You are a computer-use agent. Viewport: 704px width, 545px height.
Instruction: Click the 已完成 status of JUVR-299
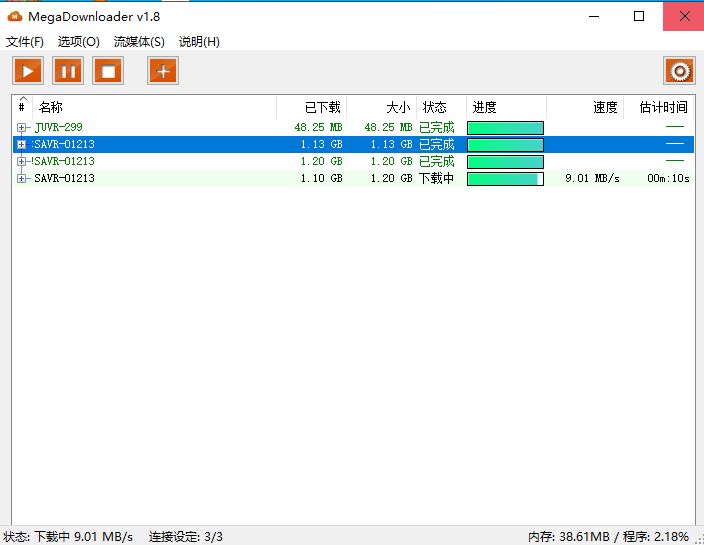pyautogui.click(x=436, y=127)
